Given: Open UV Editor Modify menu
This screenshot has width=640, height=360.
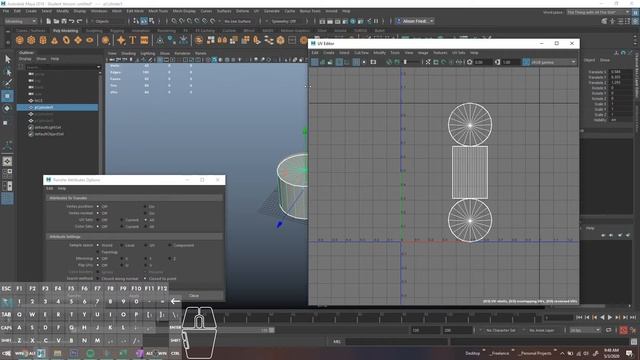Looking at the screenshot, I should 379,53.
